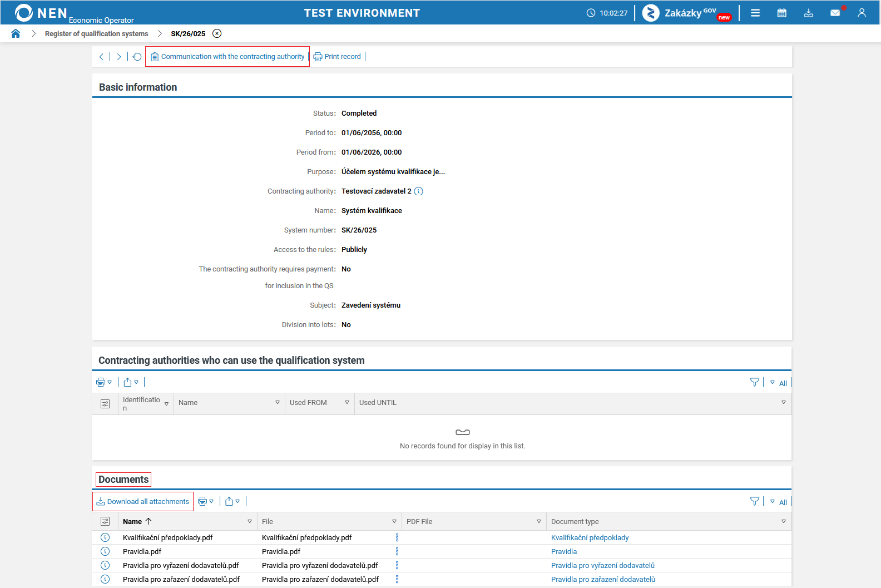Click Print record
Screen dimensions: 881x588
point(337,57)
